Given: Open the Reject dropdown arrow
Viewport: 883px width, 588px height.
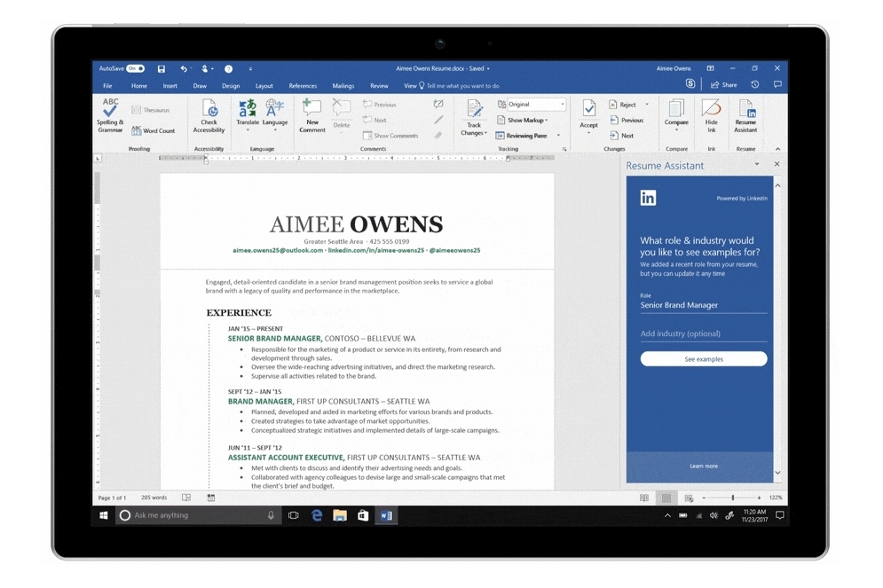Looking at the screenshot, I should click(x=646, y=105).
